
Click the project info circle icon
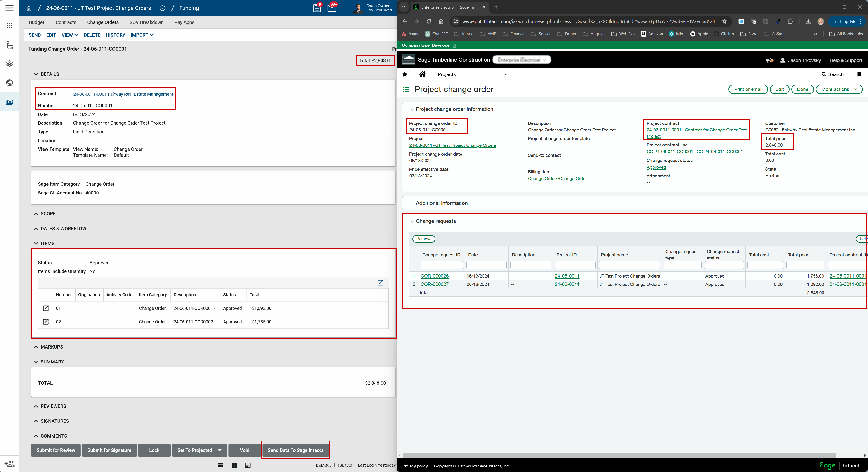coord(162,8)
